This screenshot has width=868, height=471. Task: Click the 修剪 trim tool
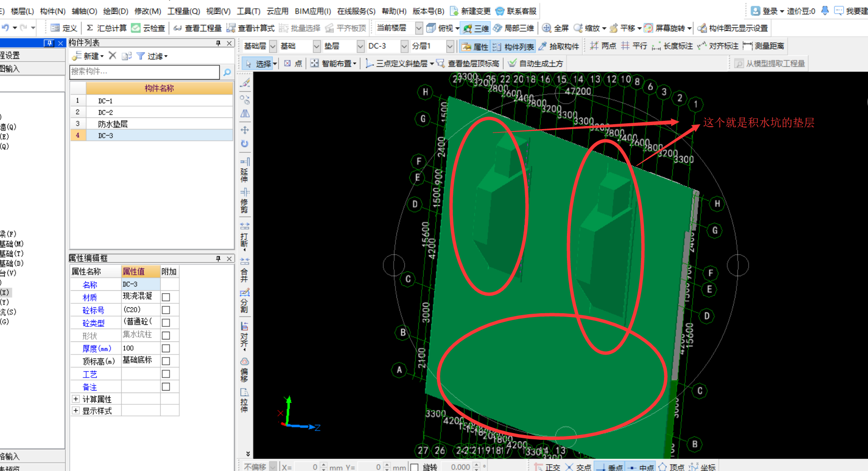coord(245,201)
